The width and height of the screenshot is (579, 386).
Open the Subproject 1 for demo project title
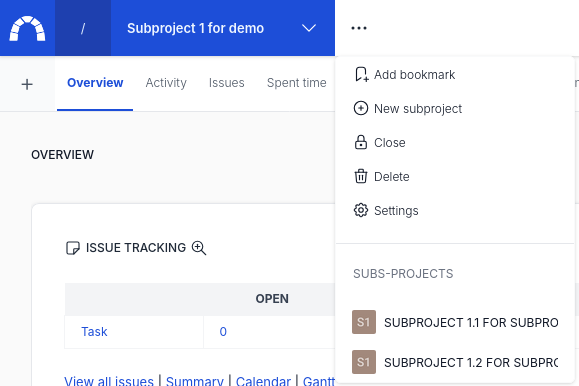click(195, 28)
